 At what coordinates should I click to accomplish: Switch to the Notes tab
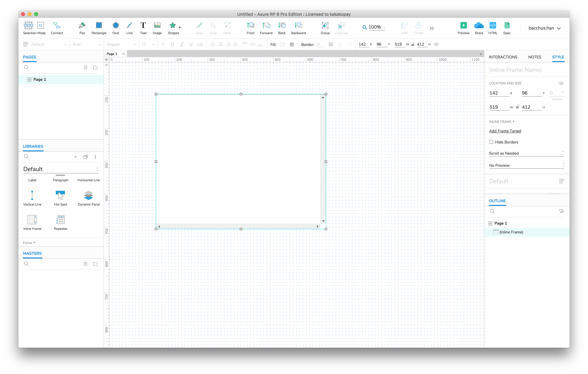(535, 57)
